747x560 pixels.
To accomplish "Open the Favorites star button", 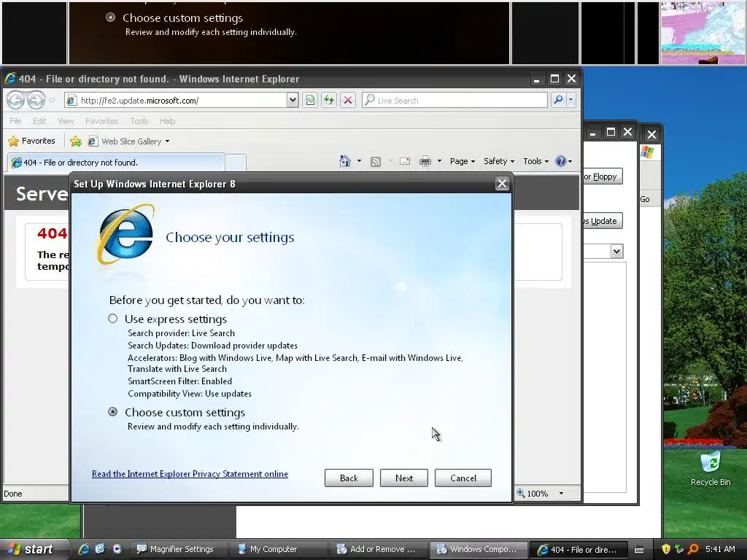I will pyautogui.click(x=31, y=141).
